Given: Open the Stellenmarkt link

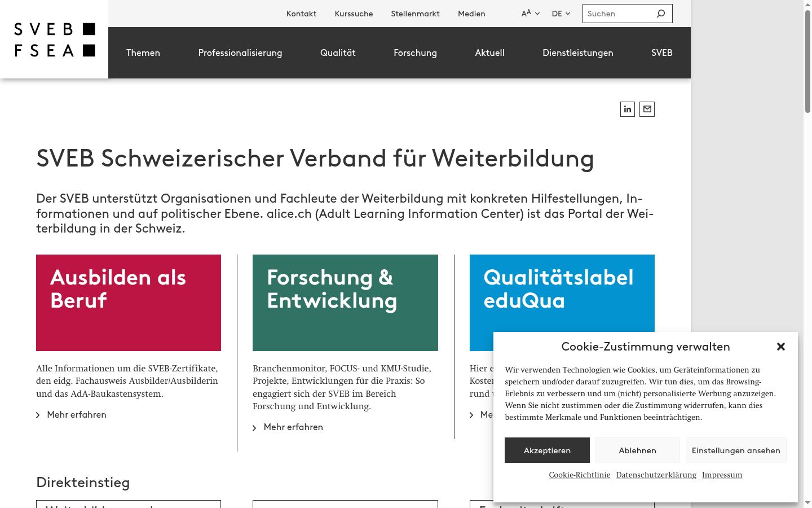Looking at the screenshot, I should [415, 14].
